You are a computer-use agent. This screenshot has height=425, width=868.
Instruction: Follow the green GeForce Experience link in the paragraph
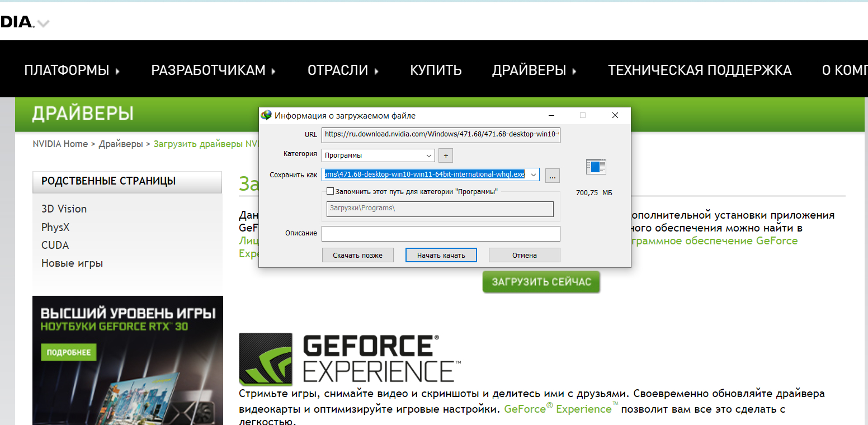pyautogui.click(x=562, y=409)
